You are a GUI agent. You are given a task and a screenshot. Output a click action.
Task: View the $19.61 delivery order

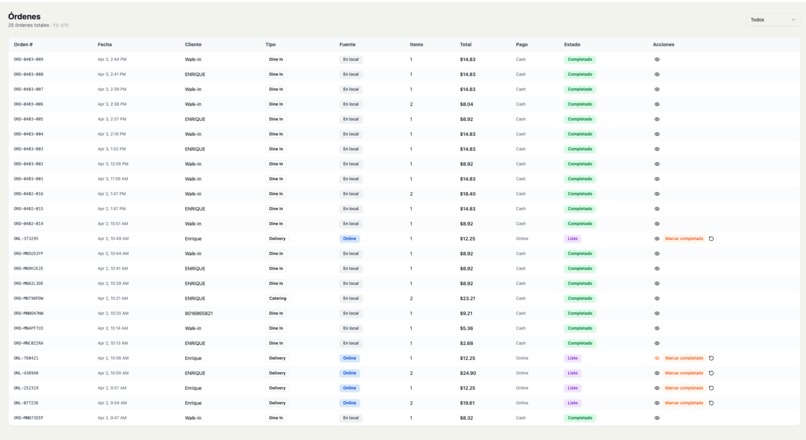tap(657, 403)
